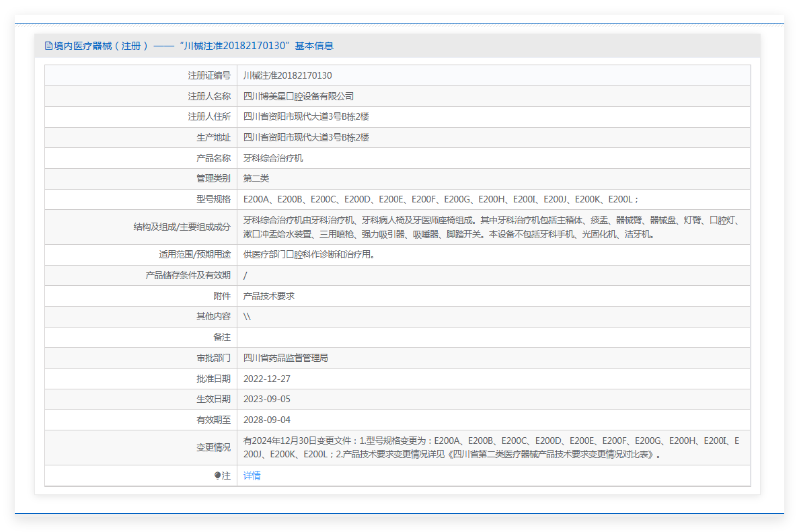The width and height of the screenshot is (799, 532).
Task: Click the 注册人住所 address value
Action: coord(306,116)
